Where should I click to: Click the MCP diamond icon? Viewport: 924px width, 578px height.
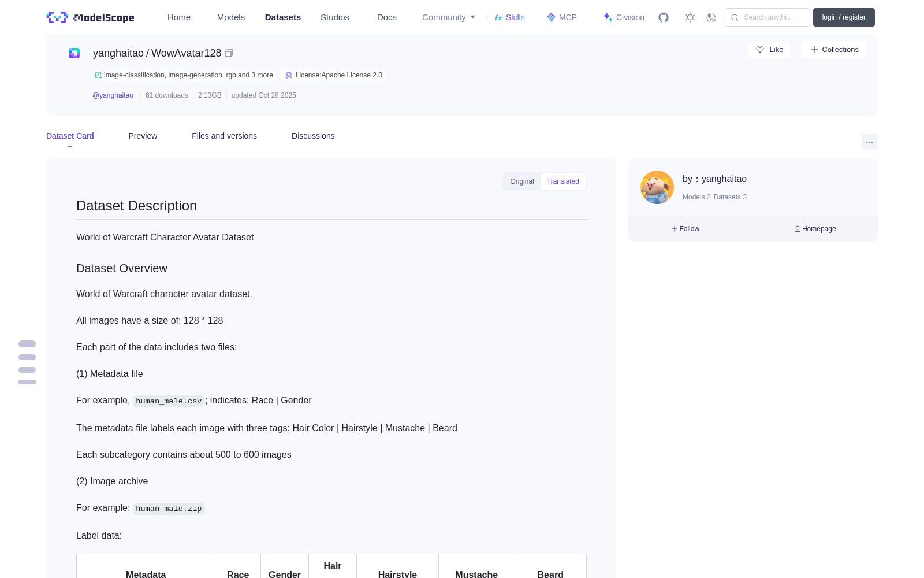[551, 17]
